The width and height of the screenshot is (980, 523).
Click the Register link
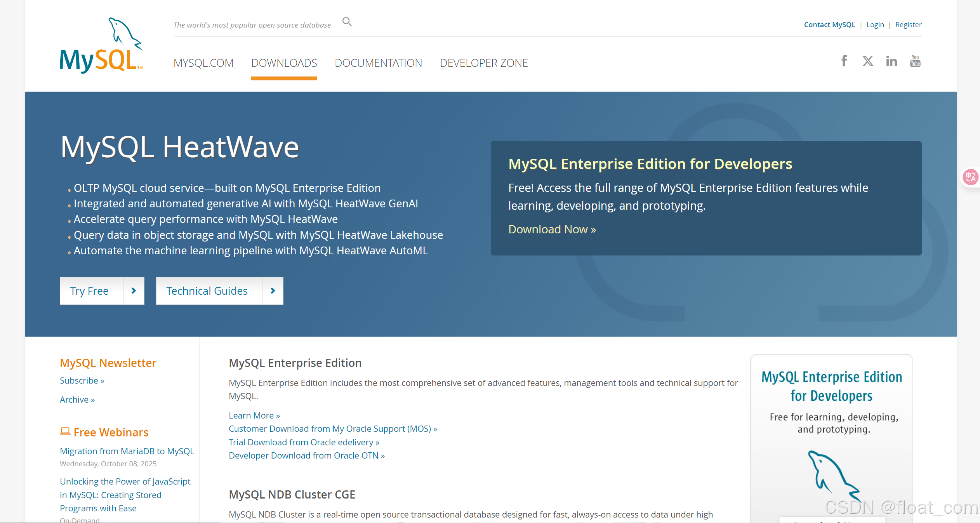tap(908, 25)
